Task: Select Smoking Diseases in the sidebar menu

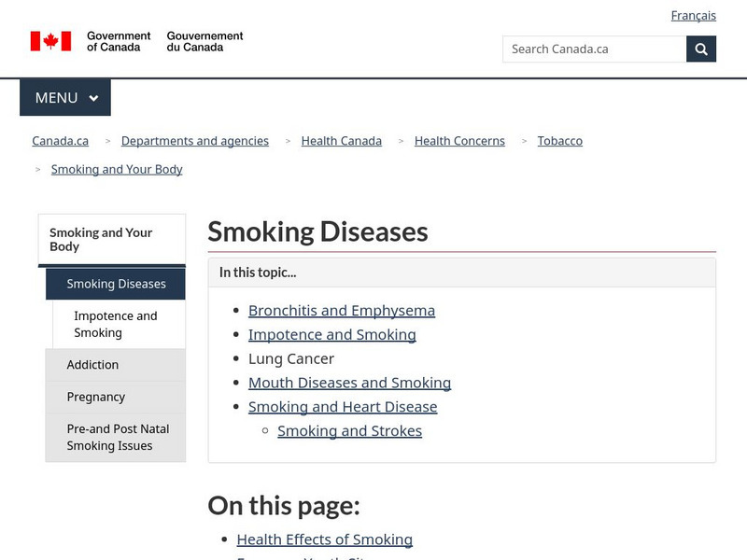Action: (116, 284)
